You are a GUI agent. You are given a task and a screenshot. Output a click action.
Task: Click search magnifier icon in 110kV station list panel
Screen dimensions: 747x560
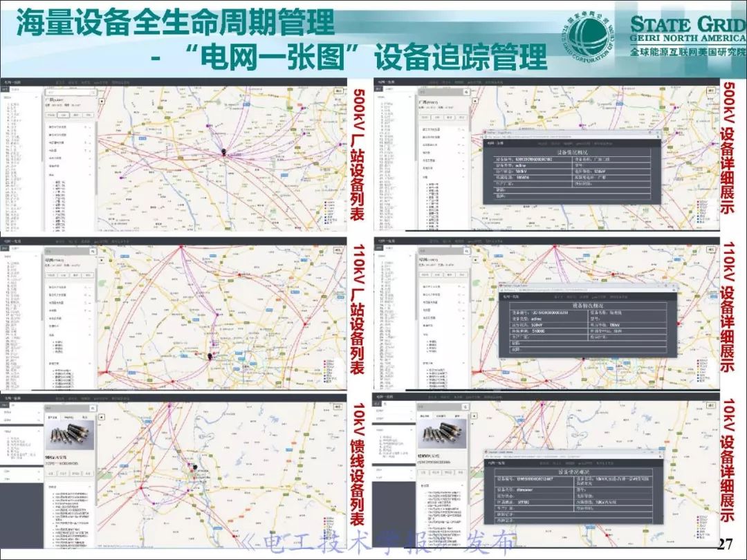pyautogui.click(x=93, y=252)
